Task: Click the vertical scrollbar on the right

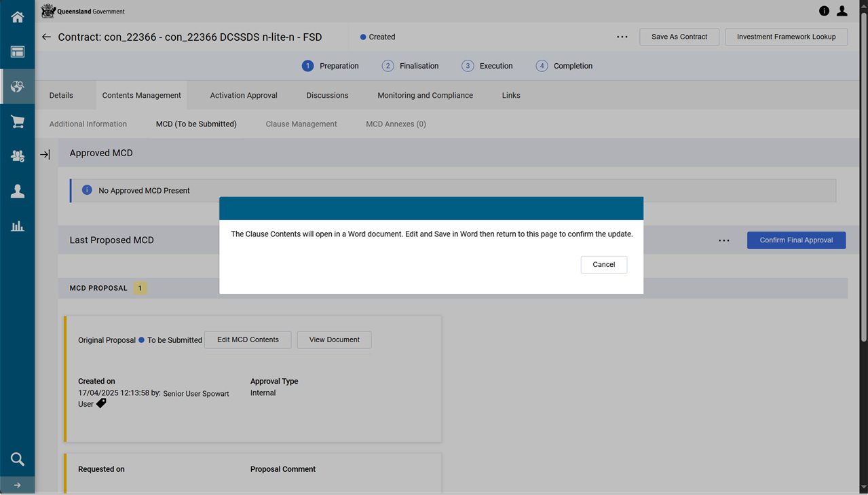Action: pyautogui.click(x=863, y=177)
